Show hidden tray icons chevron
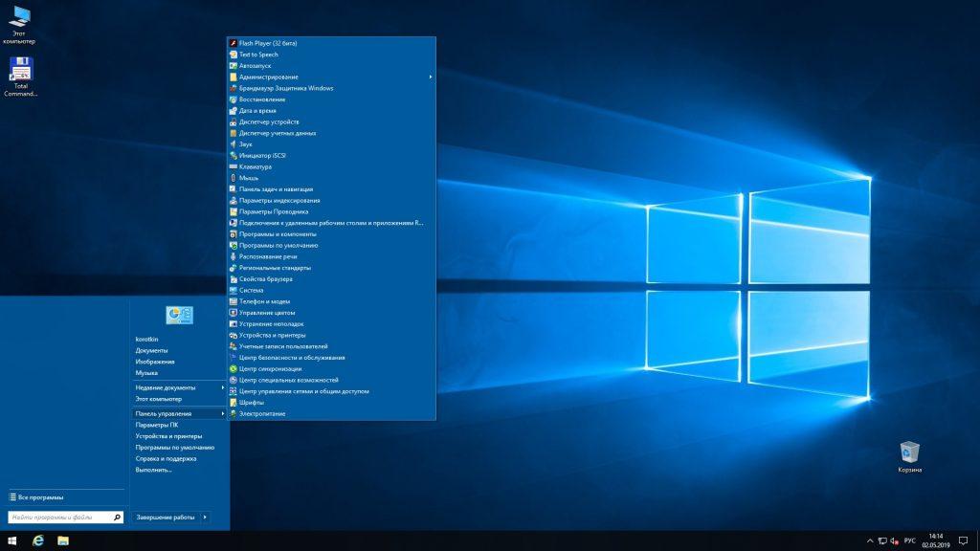Image resolution: width=980 pixels, height=551 pixels. 869,541
